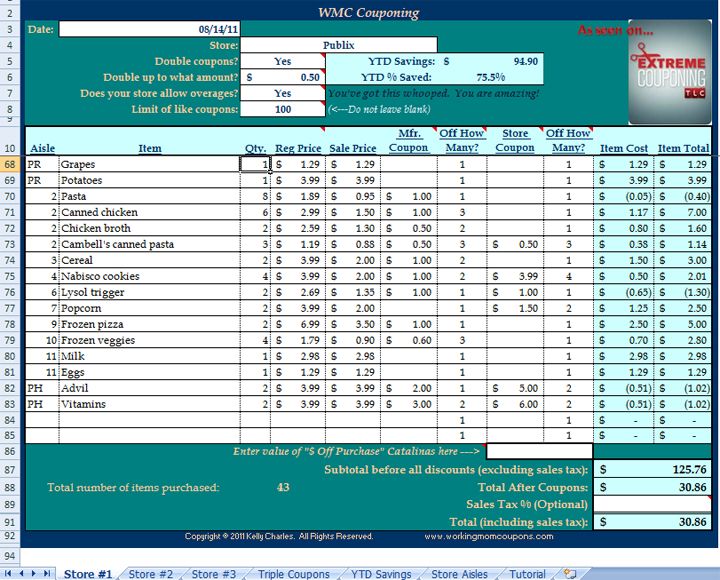The width and height of the screenshot is (720, 580).
Task: Select the Cereal item cell
Action: [150, 260]
